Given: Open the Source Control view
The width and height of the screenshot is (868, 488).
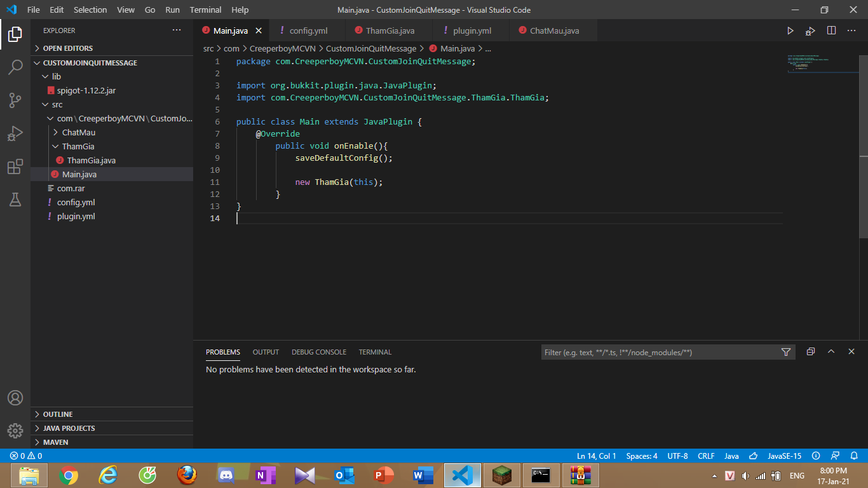Looking at the screenshot, I should point(15,100).
